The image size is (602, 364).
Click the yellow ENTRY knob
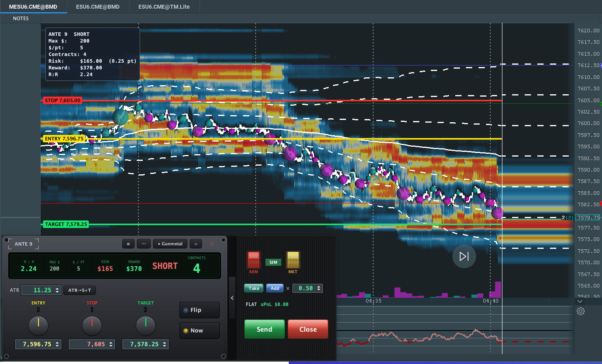coord(38,326)
